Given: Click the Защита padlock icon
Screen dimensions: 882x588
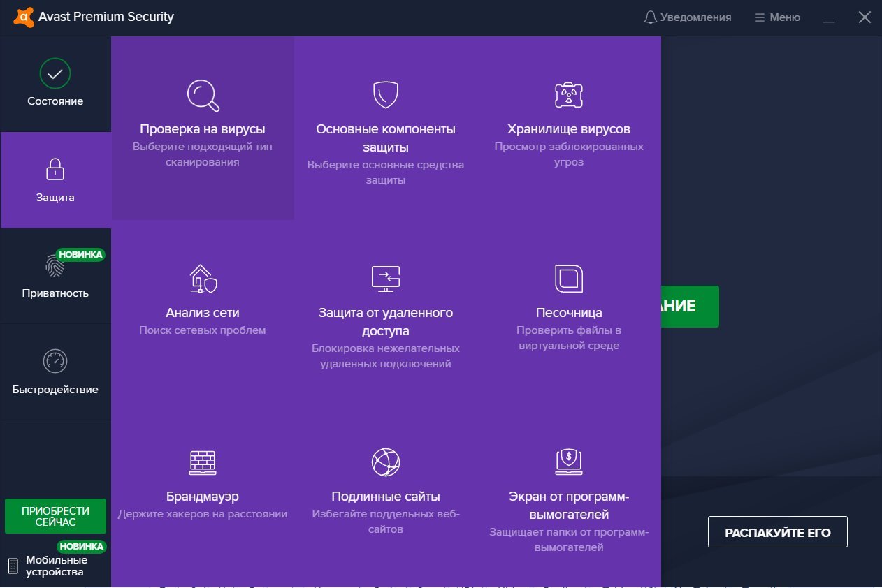Looking at the screenshot, I should (x=55, y=169).
